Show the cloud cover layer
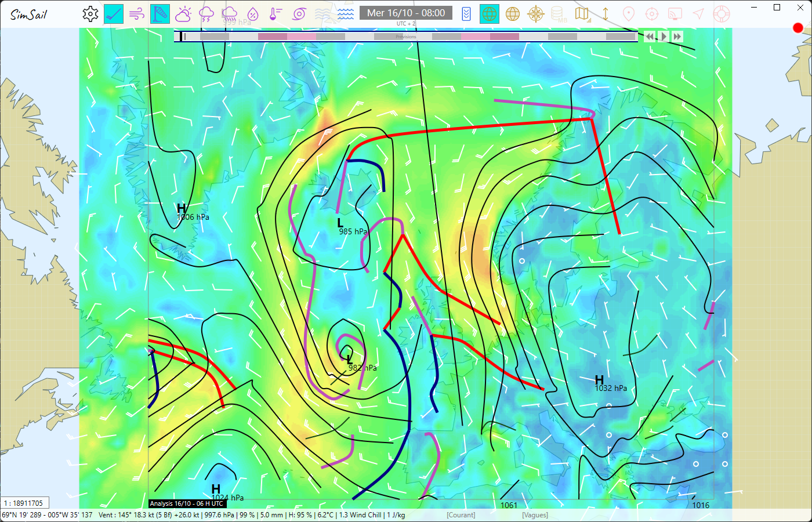812x522 pixels. click(x=183, y=14)
